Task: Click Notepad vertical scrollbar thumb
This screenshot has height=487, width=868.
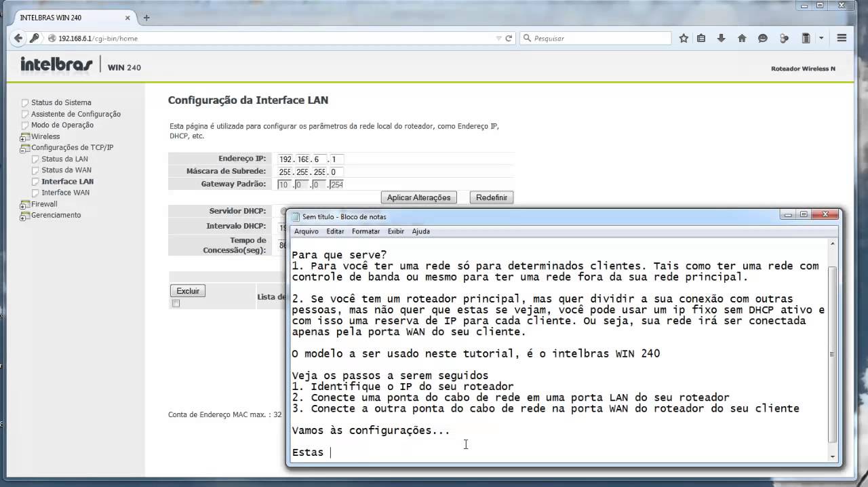Action: [832, 354]
